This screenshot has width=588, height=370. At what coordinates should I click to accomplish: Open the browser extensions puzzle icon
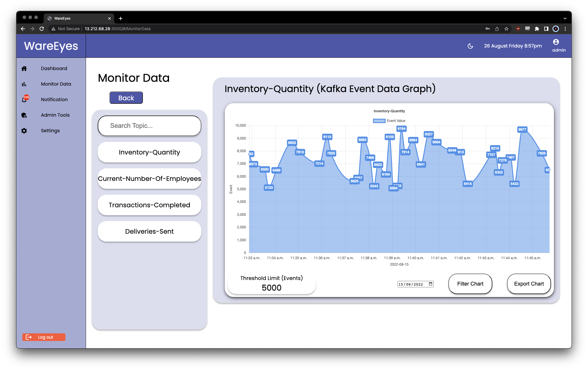tap(537, 29)
